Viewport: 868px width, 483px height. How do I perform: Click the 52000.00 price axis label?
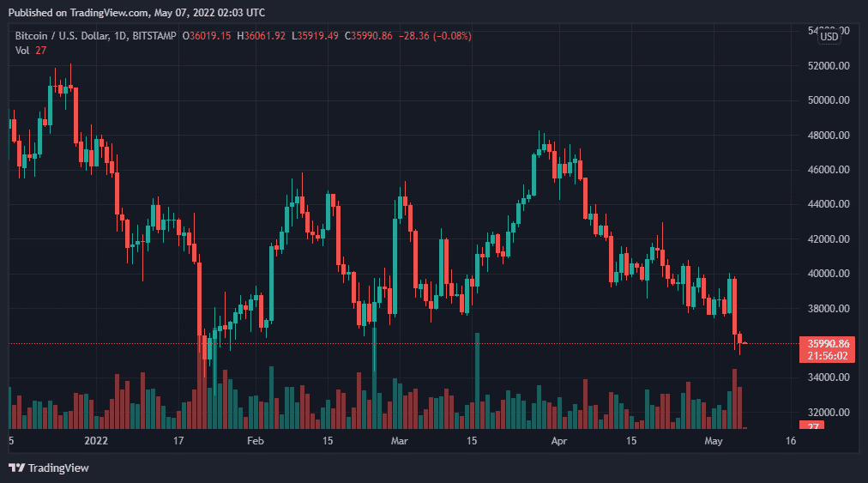[x=829, y=66]
